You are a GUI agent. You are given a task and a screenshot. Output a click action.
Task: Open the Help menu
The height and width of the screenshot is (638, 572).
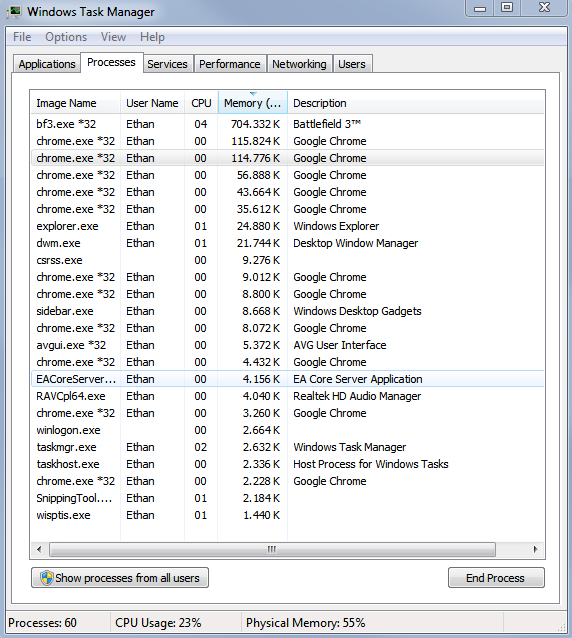[152, 37]
